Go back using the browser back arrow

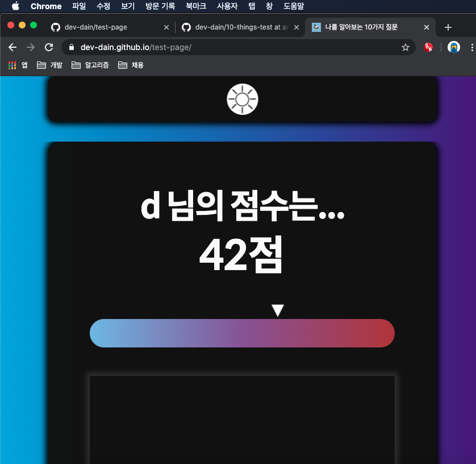click(12, 47)
